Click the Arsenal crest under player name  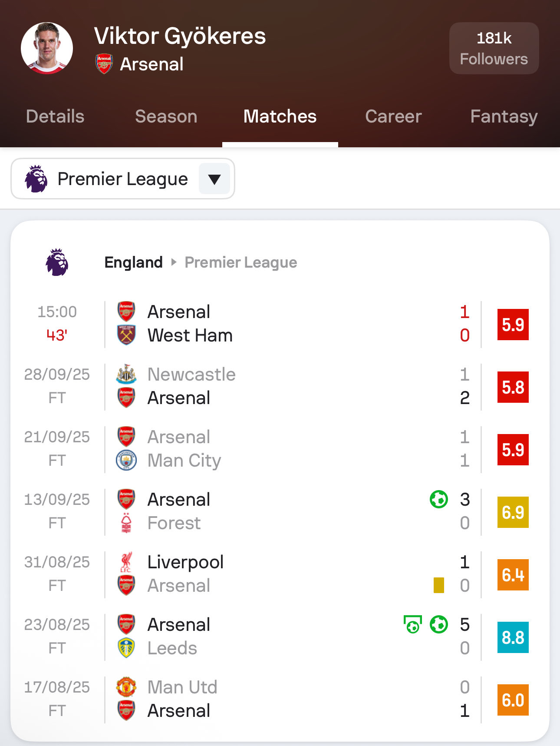(104, 64)
